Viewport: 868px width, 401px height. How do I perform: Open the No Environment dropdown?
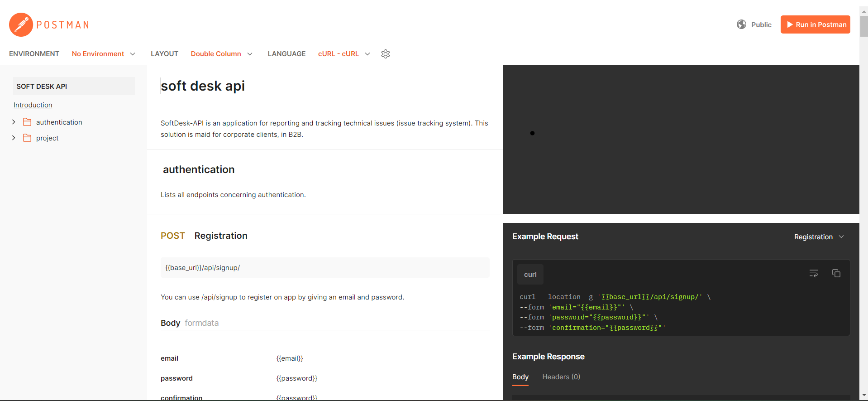pos(104,54)
